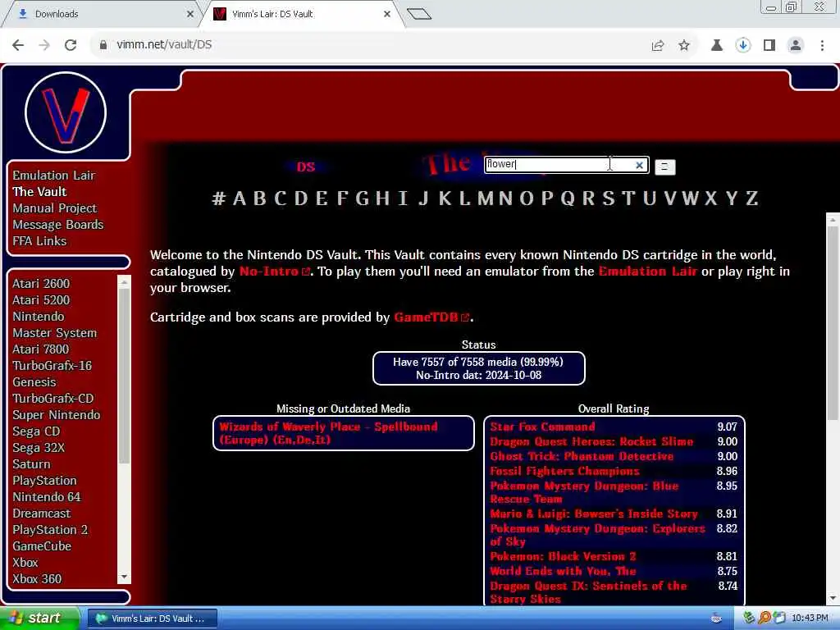Toggle the browser side panel icon
Image resolution: width=840 pixels, height=630 pixels.
[x=769, y=46]
